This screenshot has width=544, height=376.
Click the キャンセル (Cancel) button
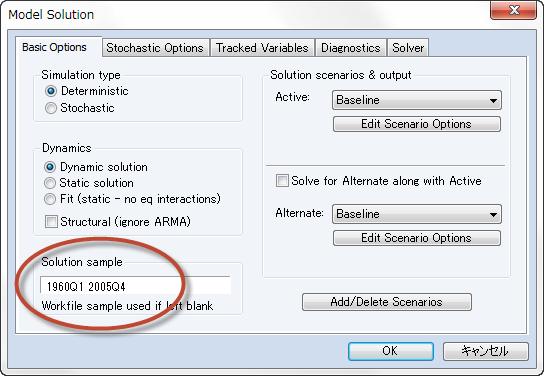pos(486,351)
